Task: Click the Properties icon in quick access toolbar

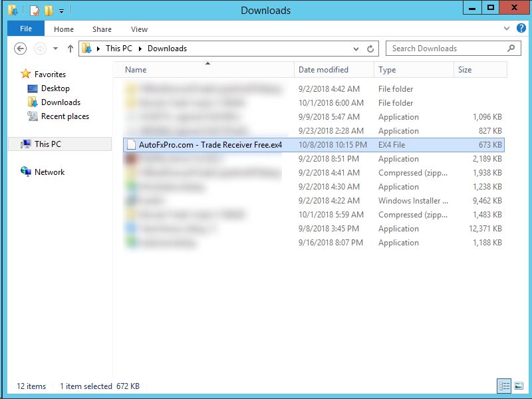Action: point(35,11)
